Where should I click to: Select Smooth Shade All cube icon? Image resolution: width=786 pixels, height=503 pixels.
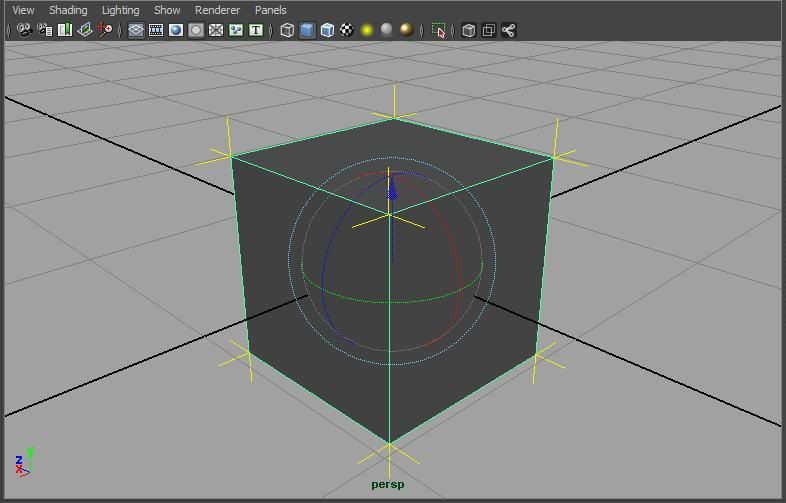307,30
